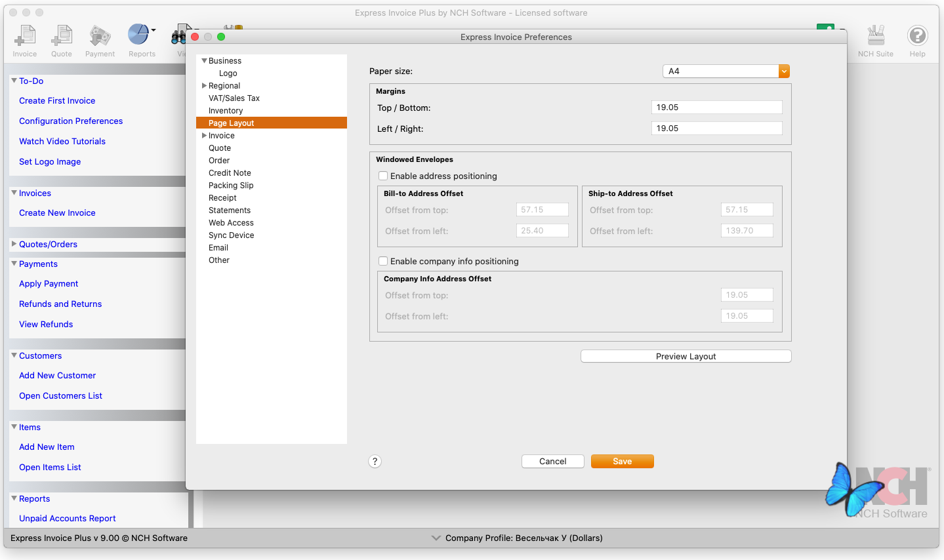Select Statements preferences page
Image resolution: width=944 pixels, height=560 pixels.
(230, 210)
